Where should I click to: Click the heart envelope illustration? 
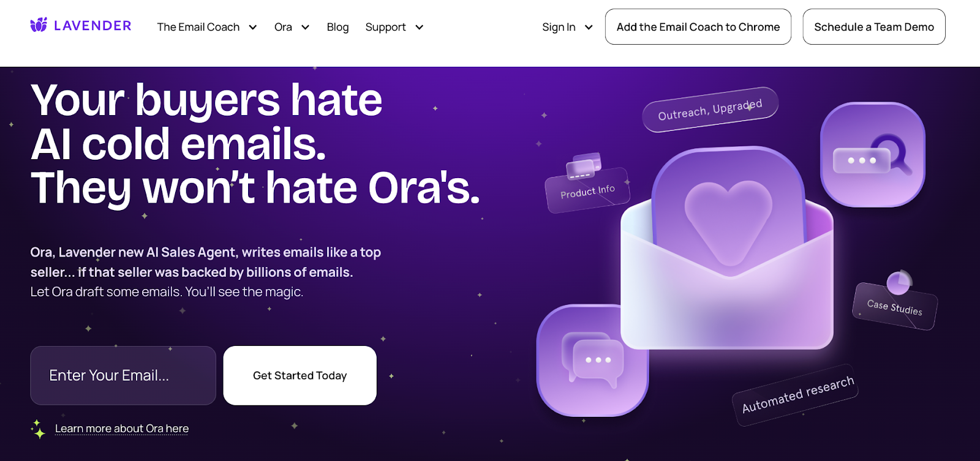coord(727,248)
